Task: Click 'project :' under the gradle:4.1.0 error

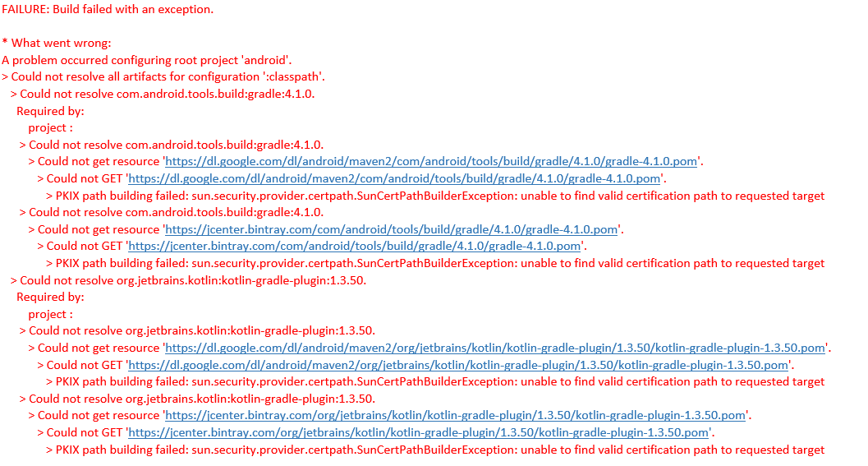Action: 50,127
